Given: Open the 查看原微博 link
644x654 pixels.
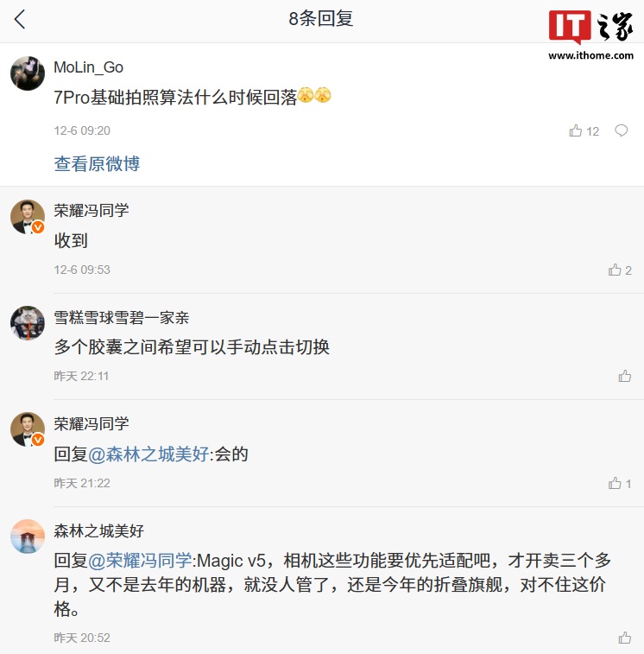Looking at the screenshot, I should point(97,164).
